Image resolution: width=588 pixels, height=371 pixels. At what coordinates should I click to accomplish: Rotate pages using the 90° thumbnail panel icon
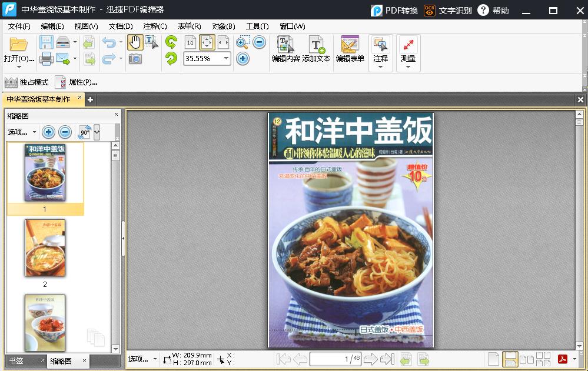pos(84,132)
